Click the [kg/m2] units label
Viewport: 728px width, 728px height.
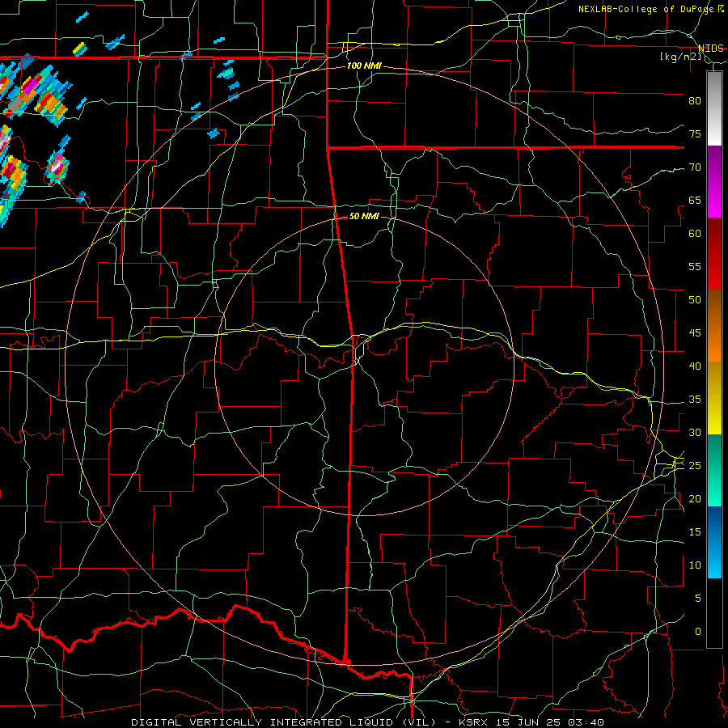click(x=680, y=57)
